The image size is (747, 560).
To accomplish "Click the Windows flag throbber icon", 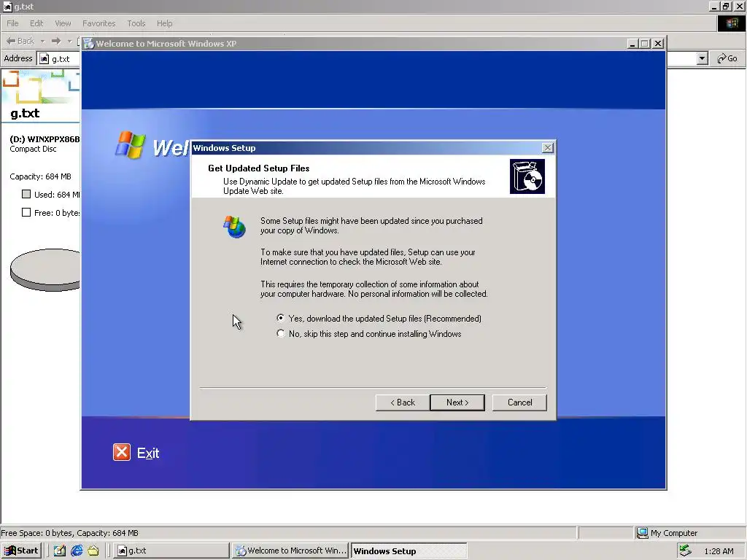I will [731, 23].
